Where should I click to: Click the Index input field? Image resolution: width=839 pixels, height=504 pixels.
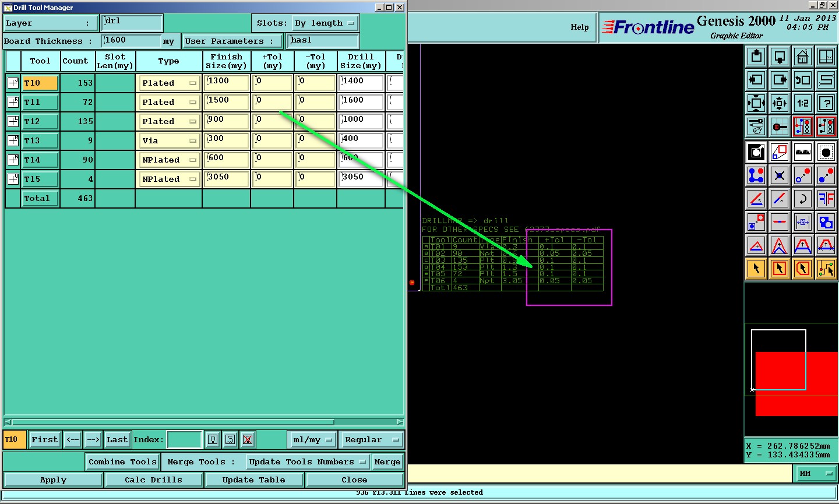[185, 439]
